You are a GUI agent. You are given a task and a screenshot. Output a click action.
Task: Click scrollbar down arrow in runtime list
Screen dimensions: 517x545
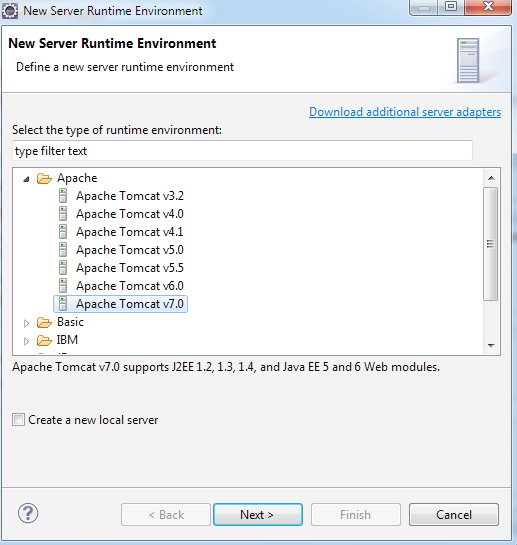pyautogui.click(x=491, y=345)
